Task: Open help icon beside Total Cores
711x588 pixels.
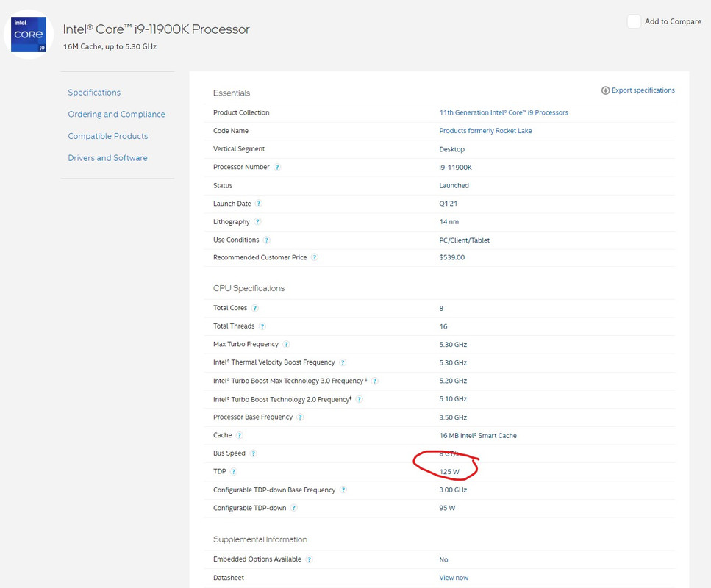Action: click(x=255, y=308)
